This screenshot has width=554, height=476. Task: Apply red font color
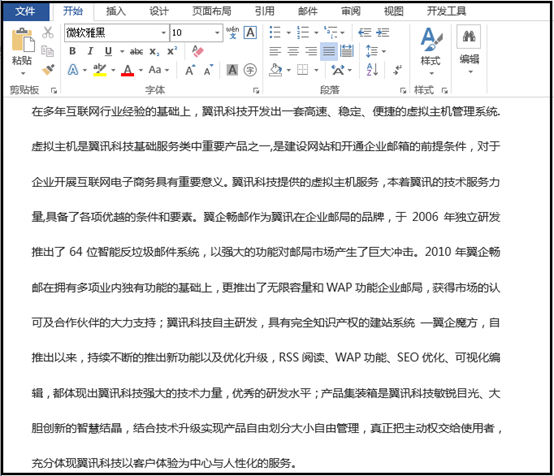128,70
